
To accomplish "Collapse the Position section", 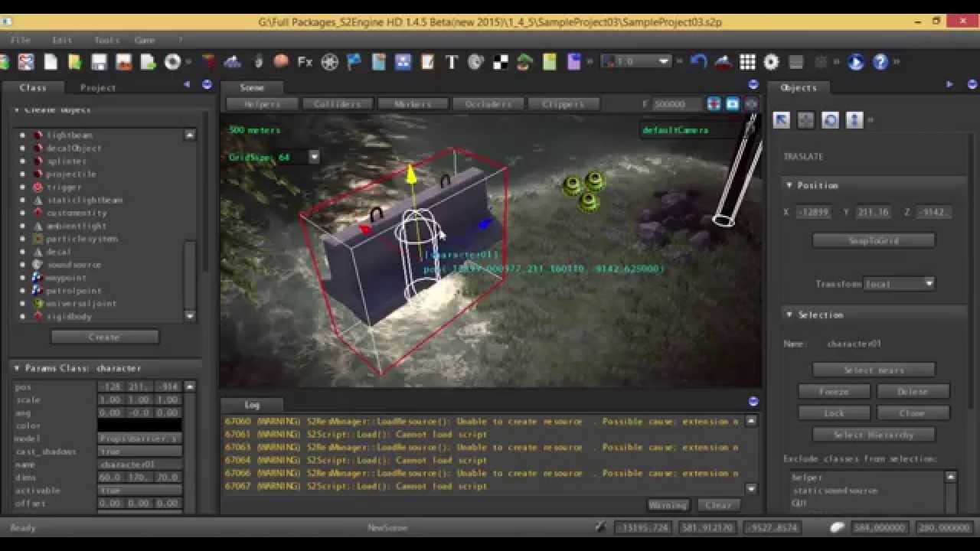I will [x=789, y=185].
